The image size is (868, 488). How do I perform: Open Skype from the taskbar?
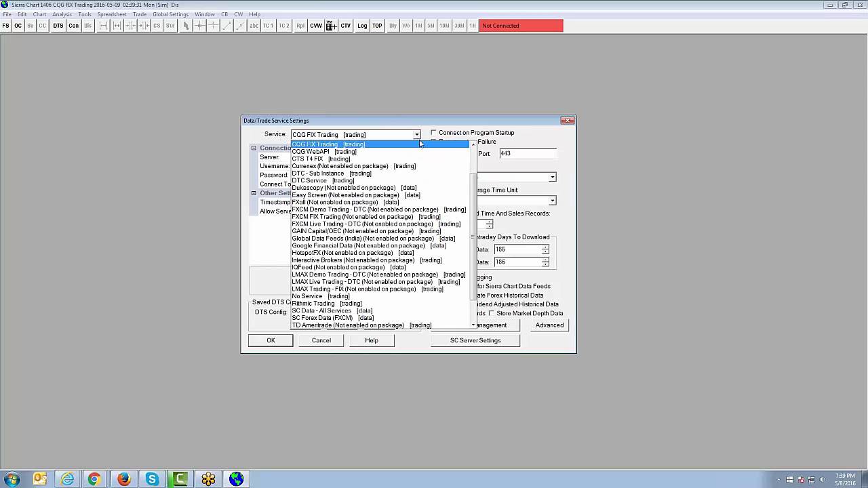pyautogui.click(x=152, y=479)
